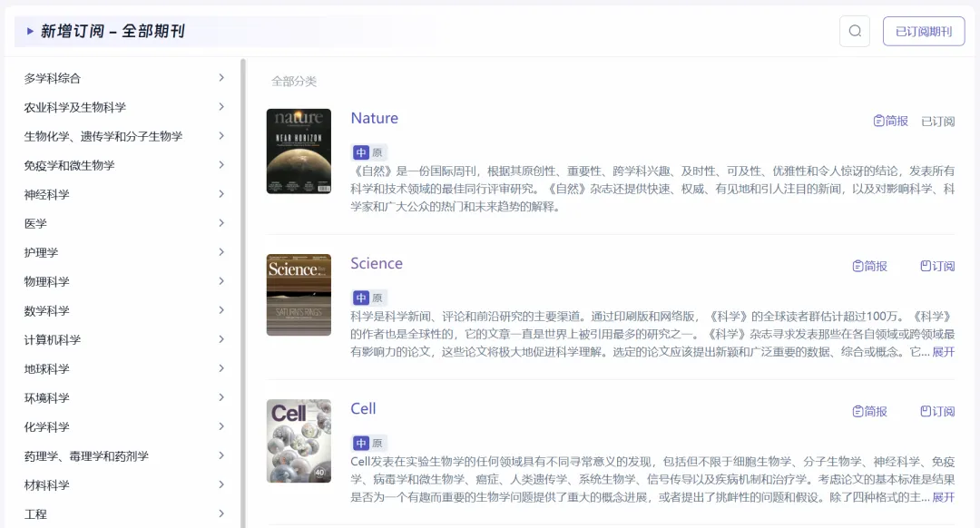This screenshot has width=980, height=528.
Task: Expand the Science description with 展开
Action: pos(944,352)
